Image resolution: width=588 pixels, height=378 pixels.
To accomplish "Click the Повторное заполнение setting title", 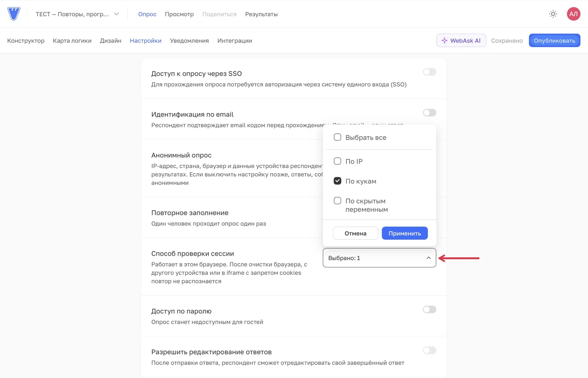I will point(190,213).
